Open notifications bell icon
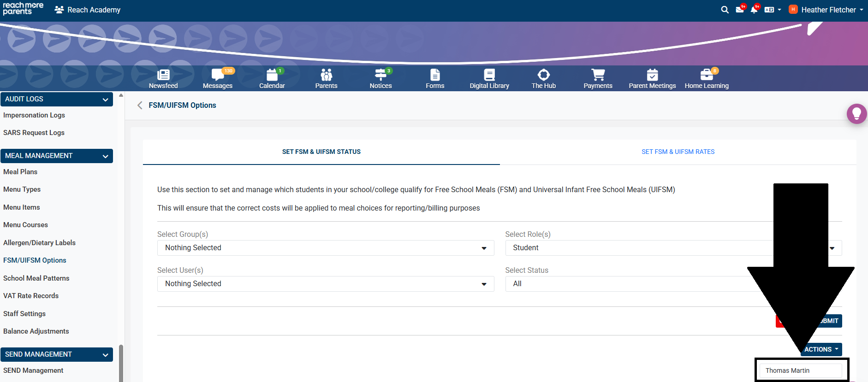This screenshot has width=868, height=382. [x=754, y=10]
